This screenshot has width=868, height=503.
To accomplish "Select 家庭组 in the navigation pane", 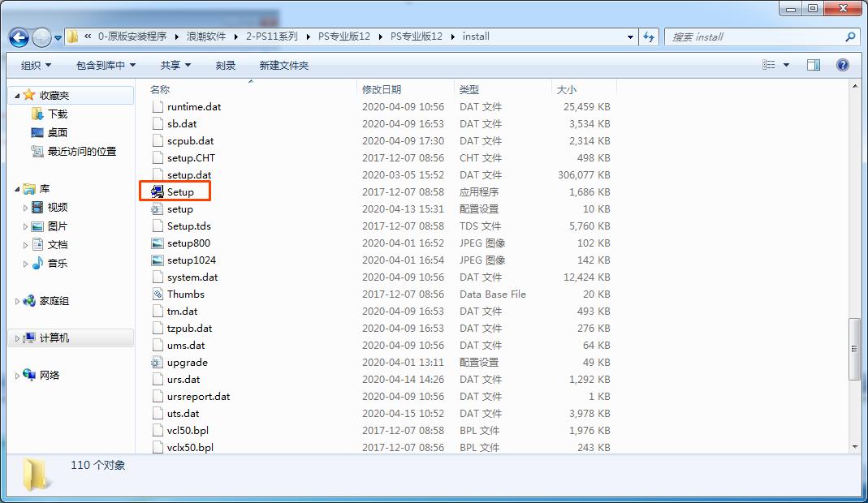I will click(54, 301).
